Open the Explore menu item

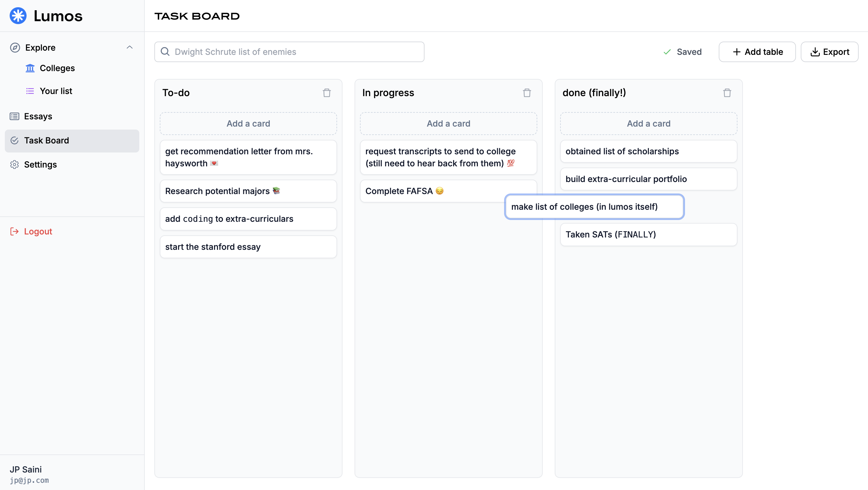[40, 48]
